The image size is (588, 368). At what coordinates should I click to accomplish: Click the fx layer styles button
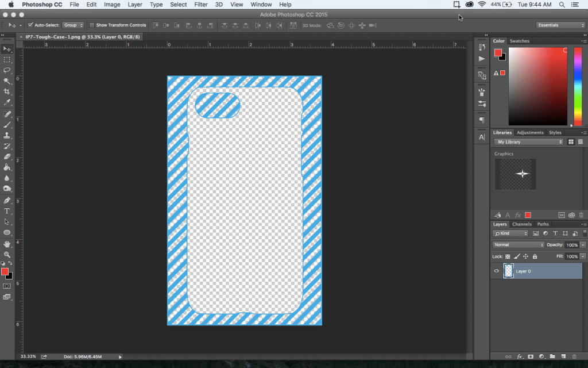click(520, 356)
